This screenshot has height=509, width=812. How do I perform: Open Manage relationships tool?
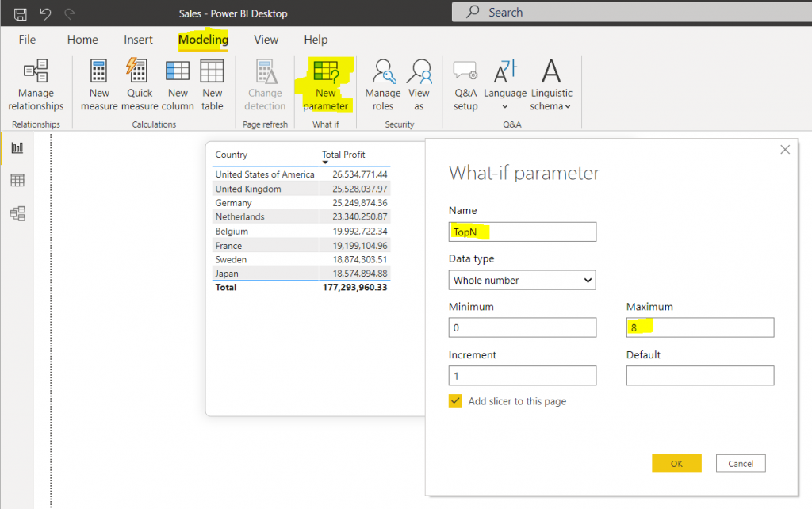(x=36, y=86)
